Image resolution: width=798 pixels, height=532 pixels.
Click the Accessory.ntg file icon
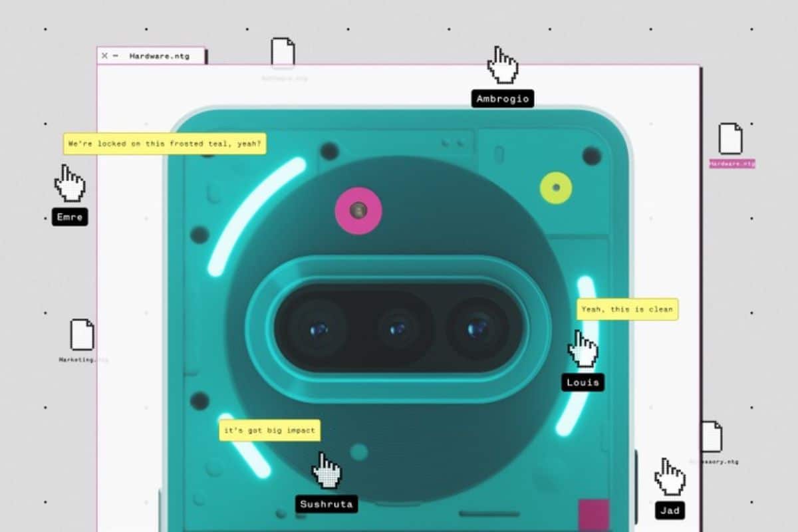click(711, 437)
